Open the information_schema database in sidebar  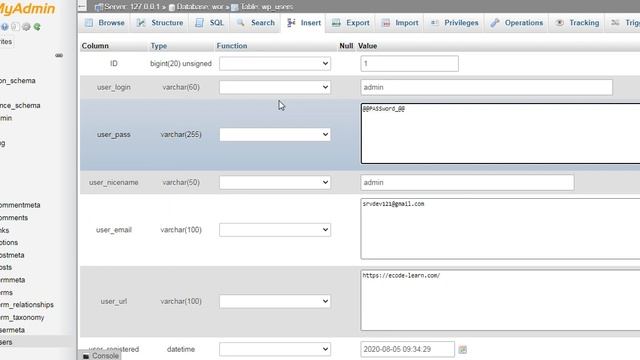(18, 81)
